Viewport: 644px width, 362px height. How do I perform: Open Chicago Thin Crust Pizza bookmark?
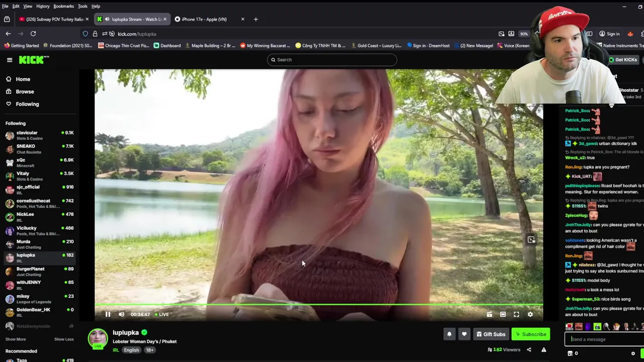click(x=124, y=45)
